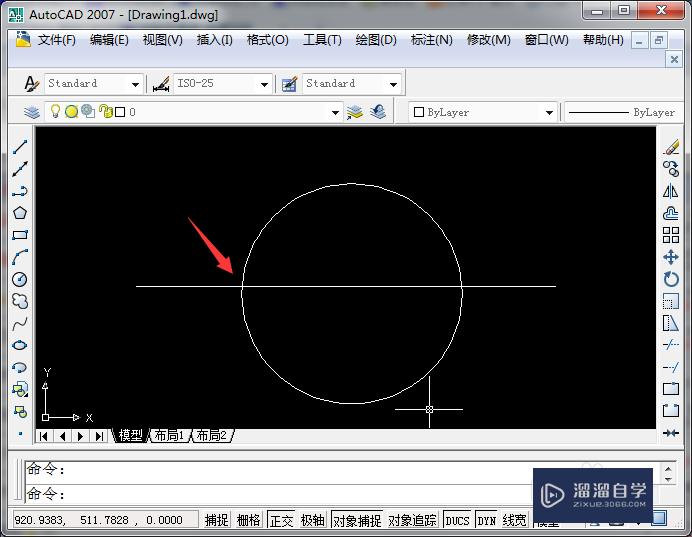692x537 pixels.
Task: Select the Array tool
Action: (x=671, y=235)
